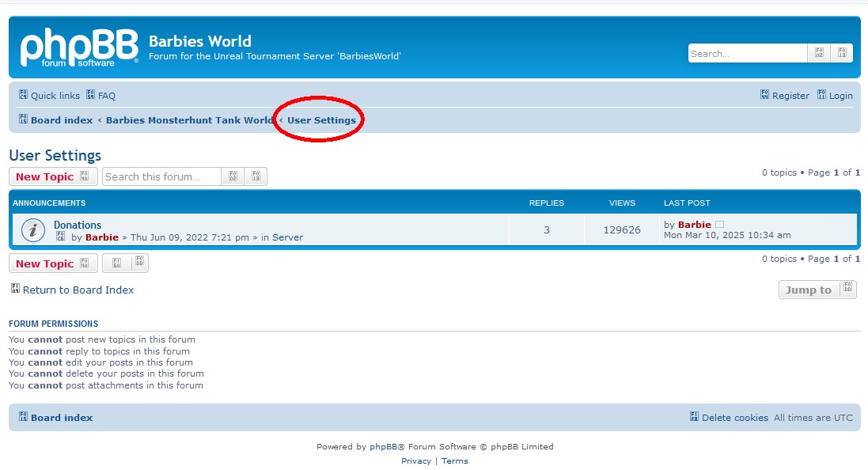The height and width of the screenshot is (470, 868).
Task: Open the Jump to dropdown
Action: [817, 290]
